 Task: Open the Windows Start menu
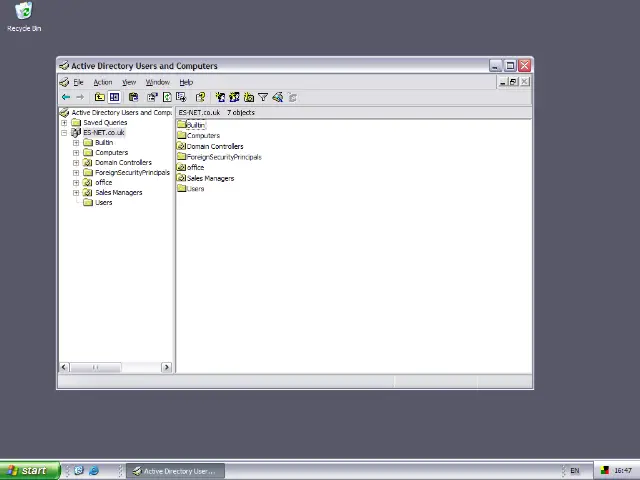click(30, 471)
